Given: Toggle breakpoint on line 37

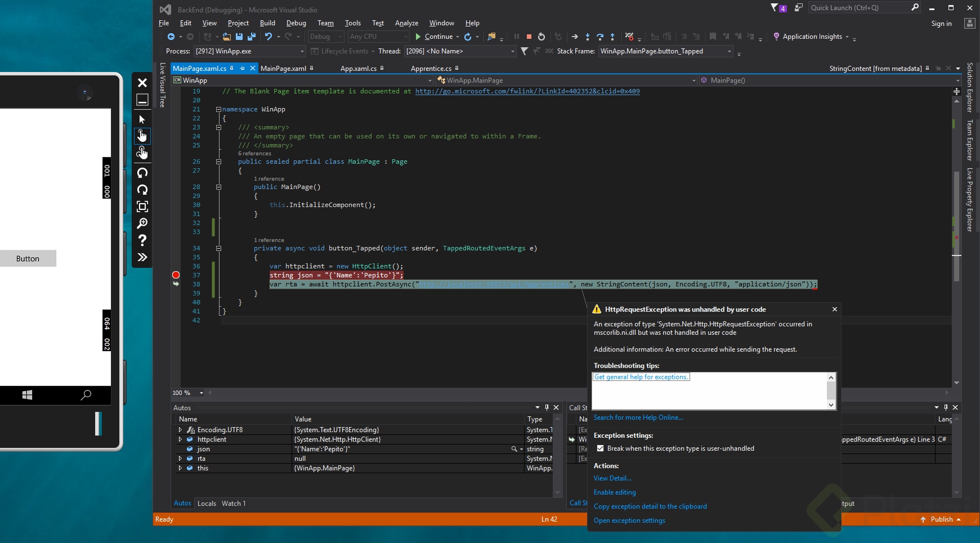Looking at the screenshot, I should 176,275.
